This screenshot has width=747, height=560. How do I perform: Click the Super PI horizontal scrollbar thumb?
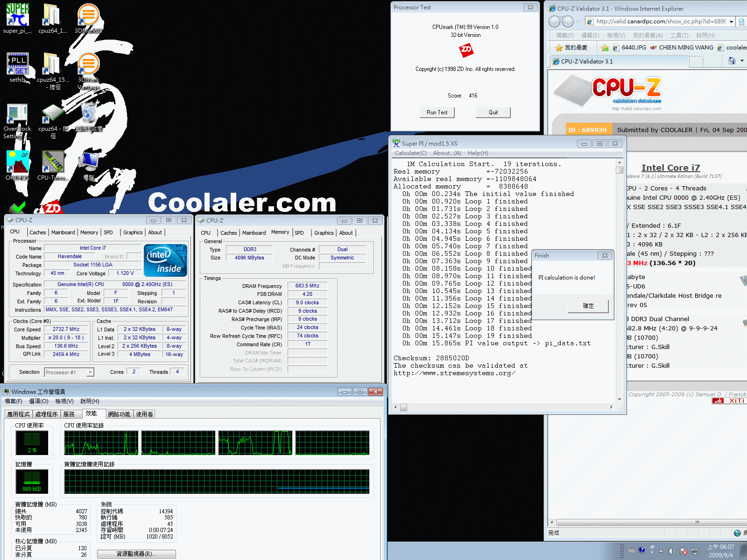point(403,407)
